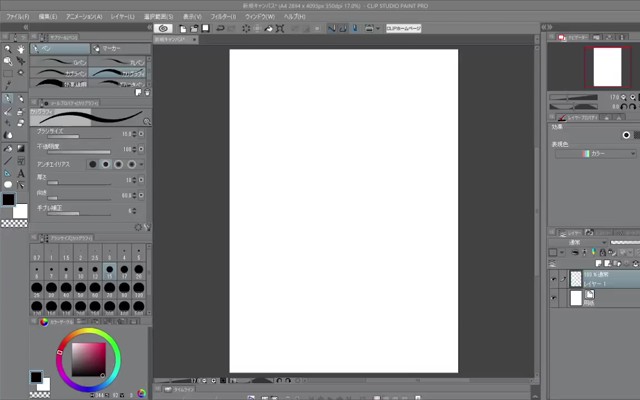Open the File menu
640x400 pixels.
click(x=18, y=17)
